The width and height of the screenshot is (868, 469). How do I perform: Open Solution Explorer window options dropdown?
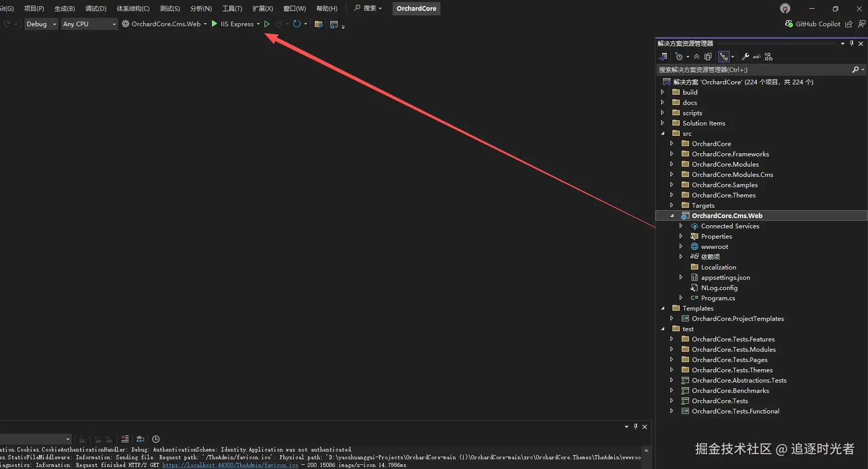point(843,44)
